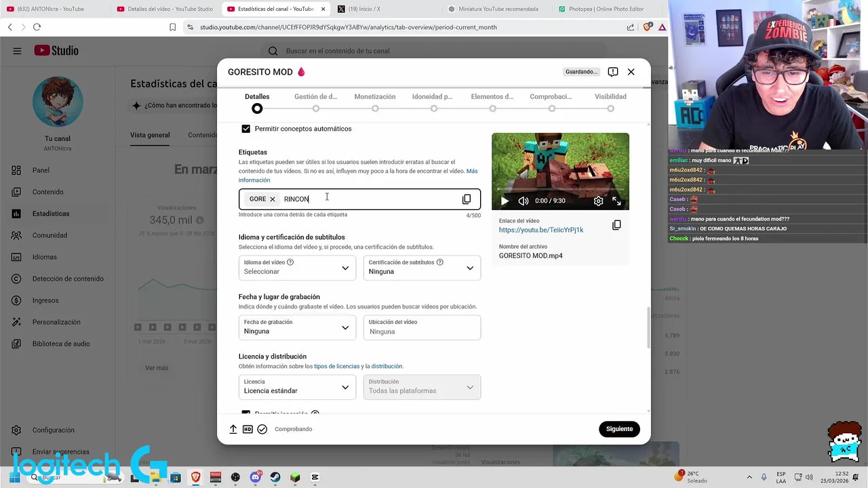Click the upload status arrow icon
Image resolution: width=868 pixels, height=488 pixels.
pos(233,429)
